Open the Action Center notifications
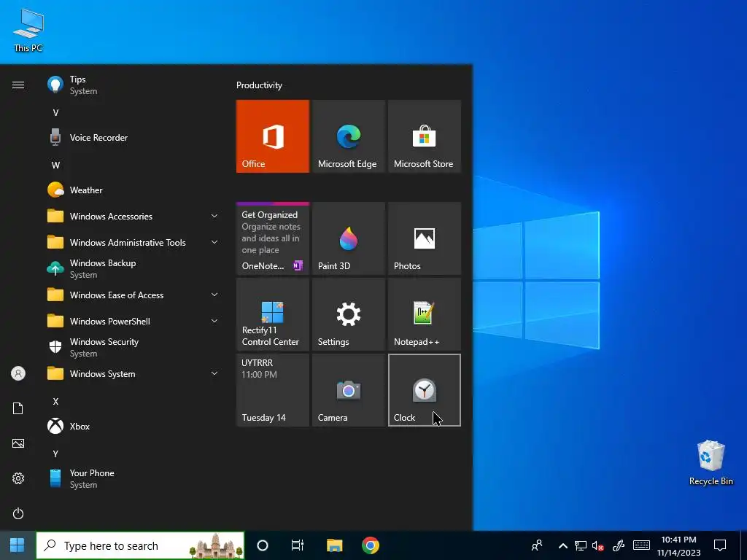The height and width of the screenshot is (560, 747). point(720,545)
